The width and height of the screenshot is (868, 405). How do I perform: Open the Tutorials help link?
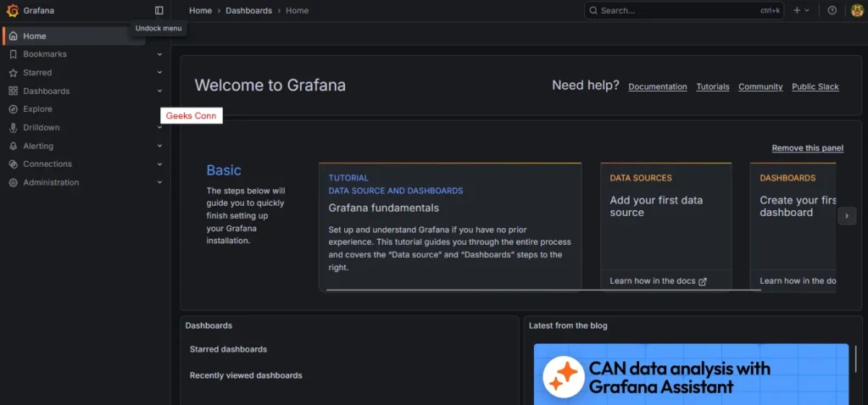[x=712, y=87]
